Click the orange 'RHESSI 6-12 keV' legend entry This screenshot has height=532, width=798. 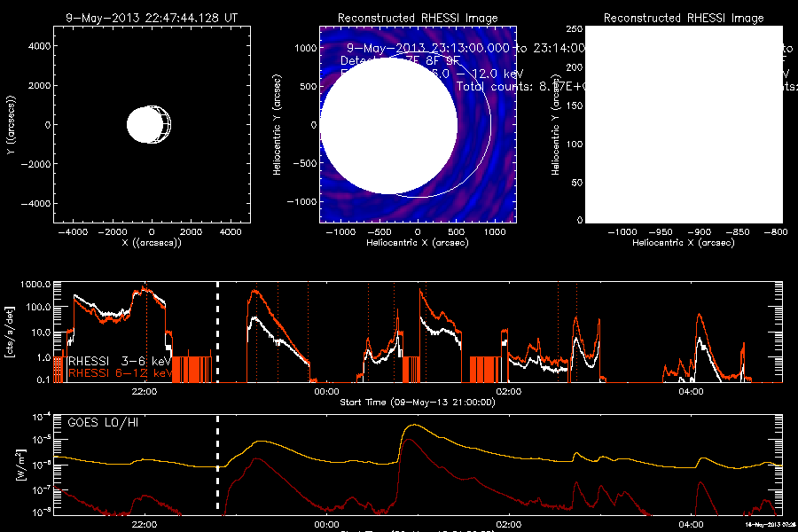coord(120,373)
